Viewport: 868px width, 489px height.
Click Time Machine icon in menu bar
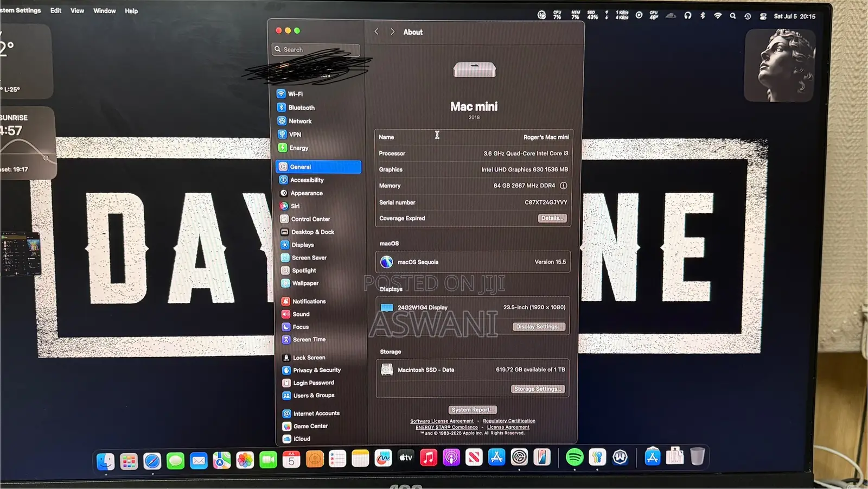748,16
